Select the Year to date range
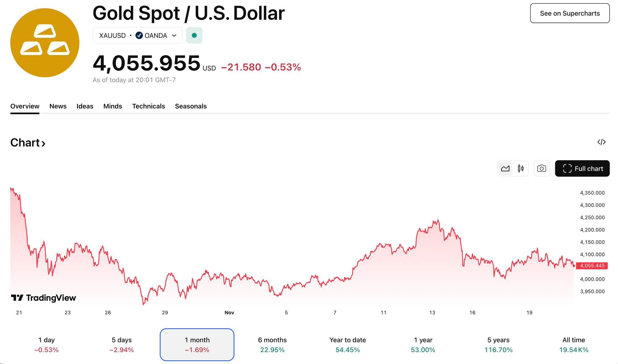 click(348, 345)
